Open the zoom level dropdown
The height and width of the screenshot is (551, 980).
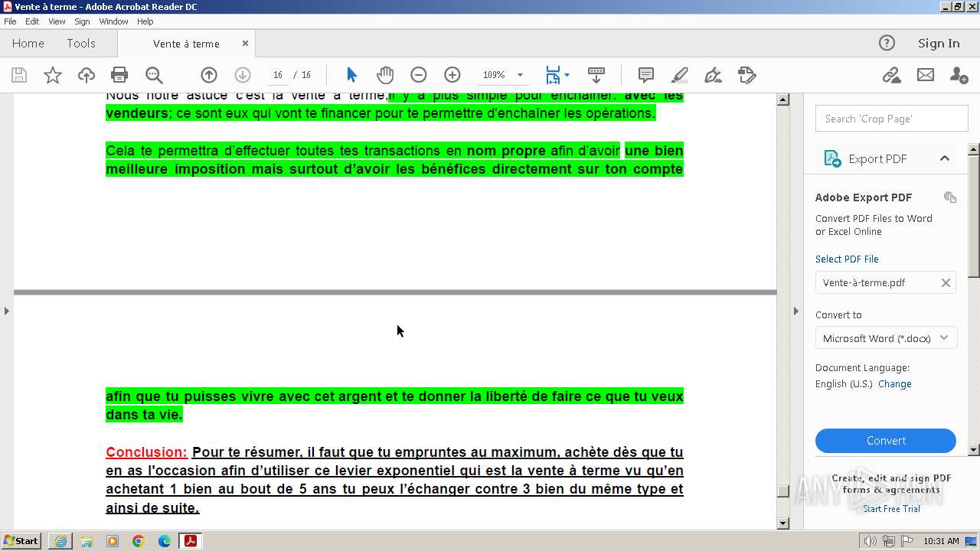point(520,75)
